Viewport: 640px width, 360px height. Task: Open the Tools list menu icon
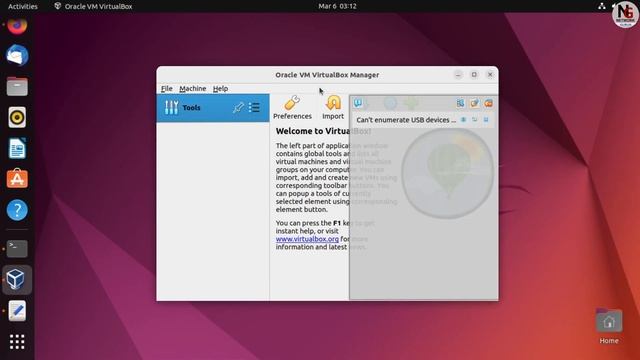coord(254,108)
